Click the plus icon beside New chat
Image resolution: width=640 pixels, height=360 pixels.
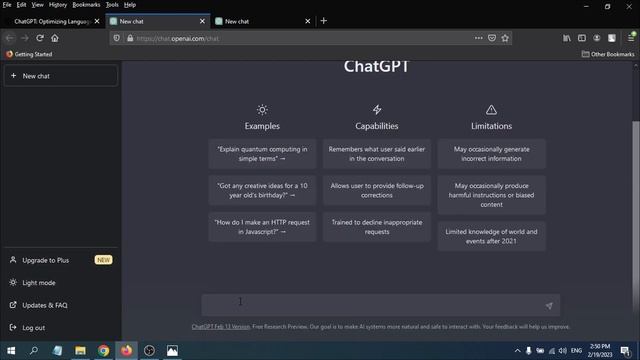coord(13,76)
